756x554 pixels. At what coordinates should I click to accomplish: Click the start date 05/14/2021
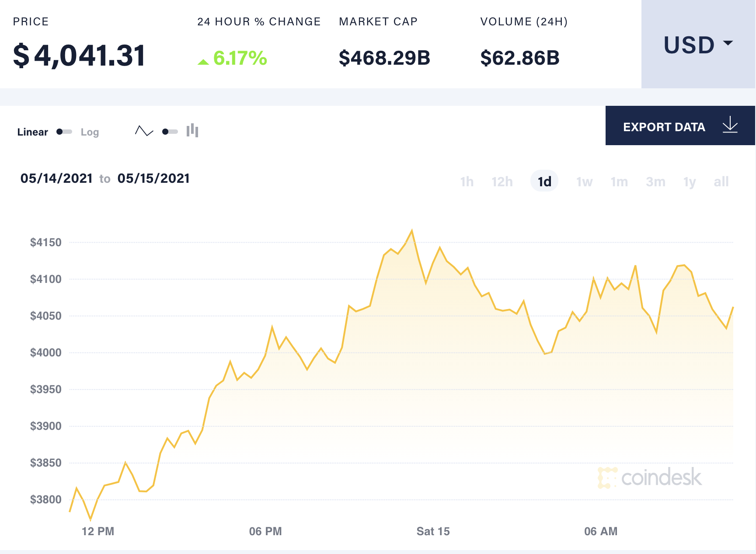tap(57, 178)
